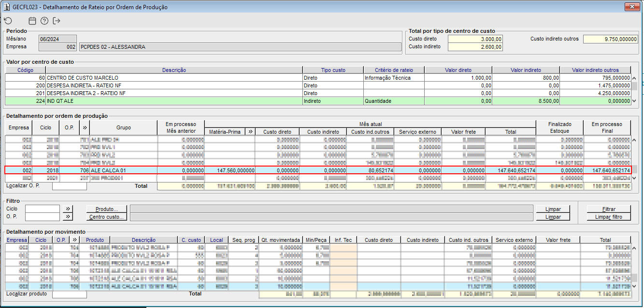
Task: Open O. P. filter lookup arrow button
Action: pos(68,217)
